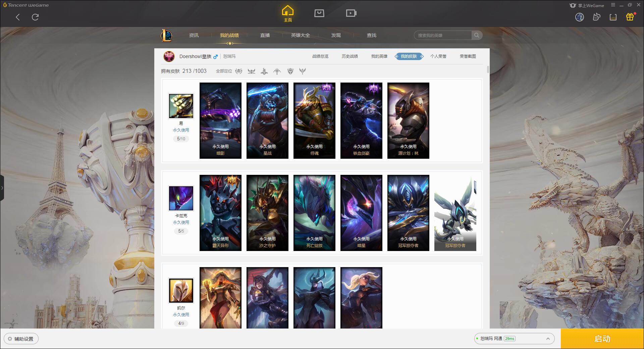Click the 4/9 skin count under 凯尔
Screen dimensions: 644x349
pyautogui.click(x=181, y=323)
